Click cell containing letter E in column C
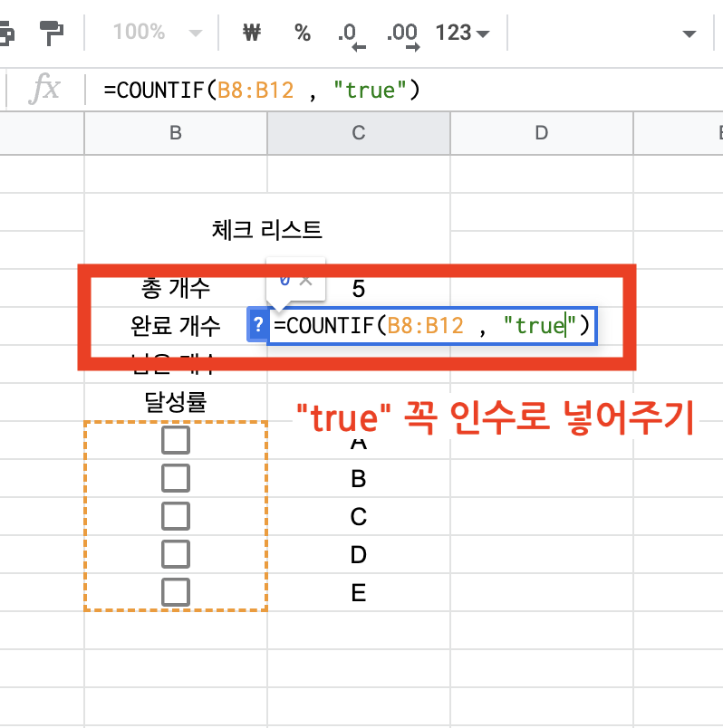 pyautogui.click(x=358, y=592)
